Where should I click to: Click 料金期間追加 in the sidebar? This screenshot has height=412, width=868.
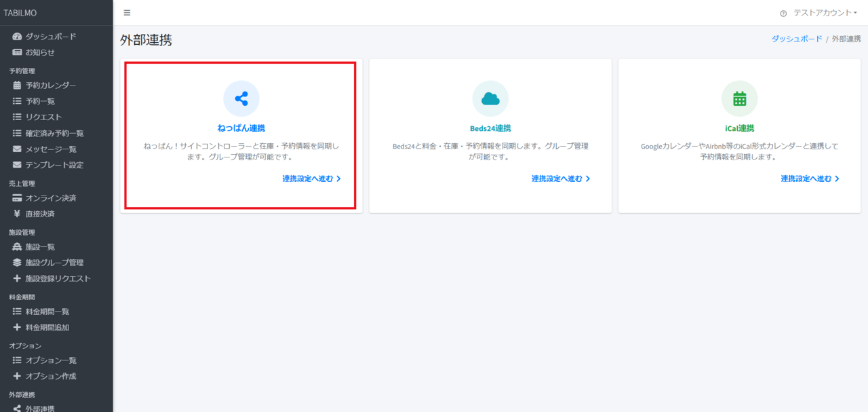click(47, 327)
